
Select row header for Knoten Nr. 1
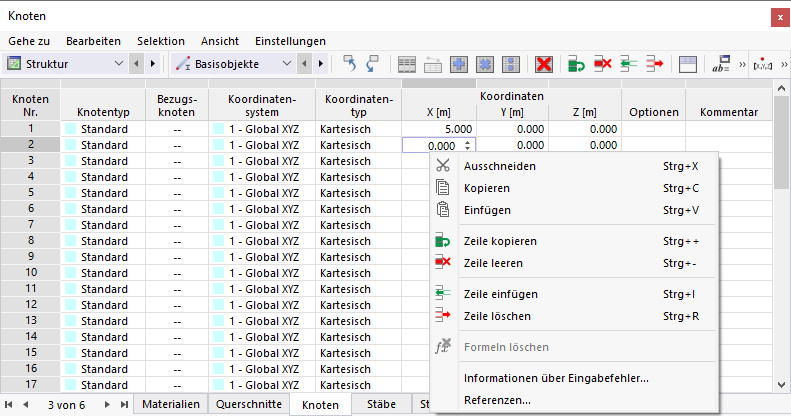[30, 129]
